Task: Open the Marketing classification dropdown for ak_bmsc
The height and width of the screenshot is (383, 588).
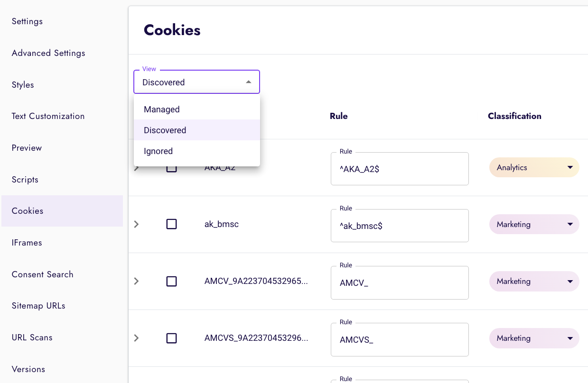Action: pos(534,224)
